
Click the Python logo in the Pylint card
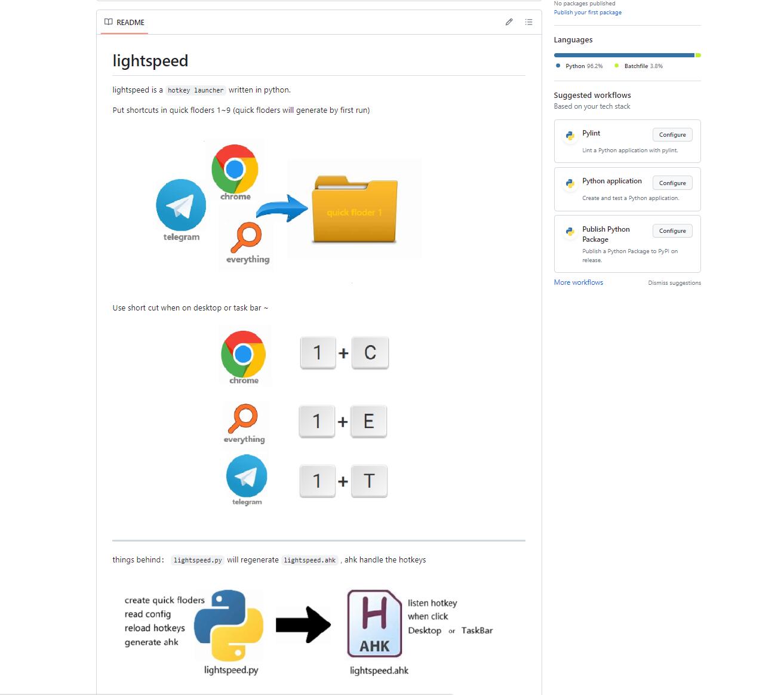click(x=570, y=136)
